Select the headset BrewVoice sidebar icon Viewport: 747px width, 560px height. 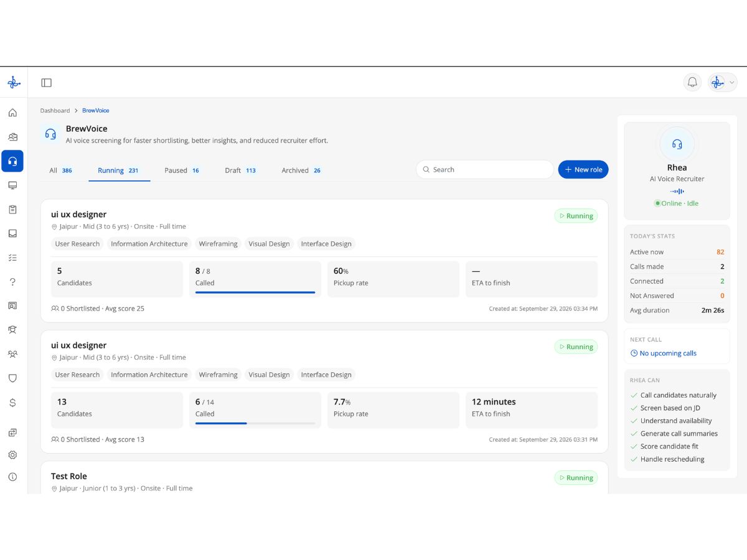pyautogui.click(x=12, y=161)
